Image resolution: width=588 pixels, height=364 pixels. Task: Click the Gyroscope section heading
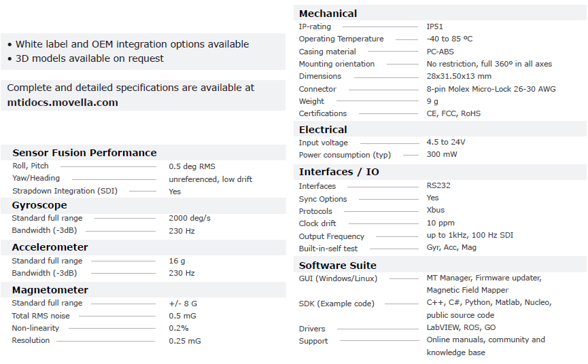click(x=39, y=205)
